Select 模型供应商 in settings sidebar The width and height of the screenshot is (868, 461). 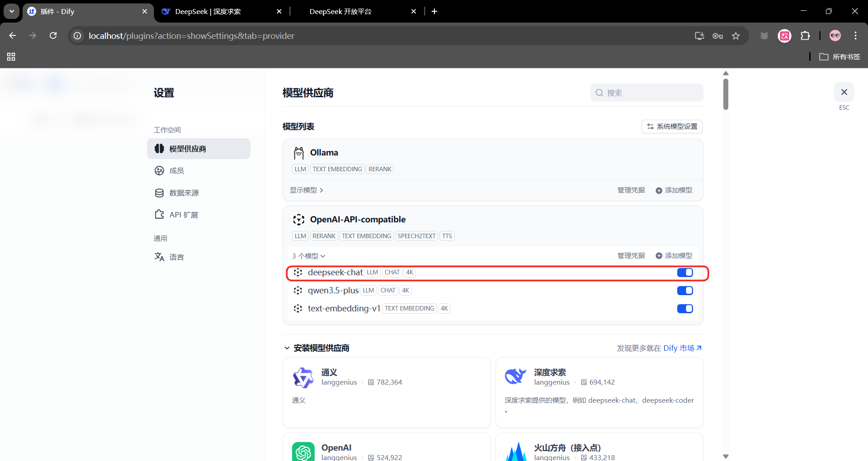click(198, 149)
